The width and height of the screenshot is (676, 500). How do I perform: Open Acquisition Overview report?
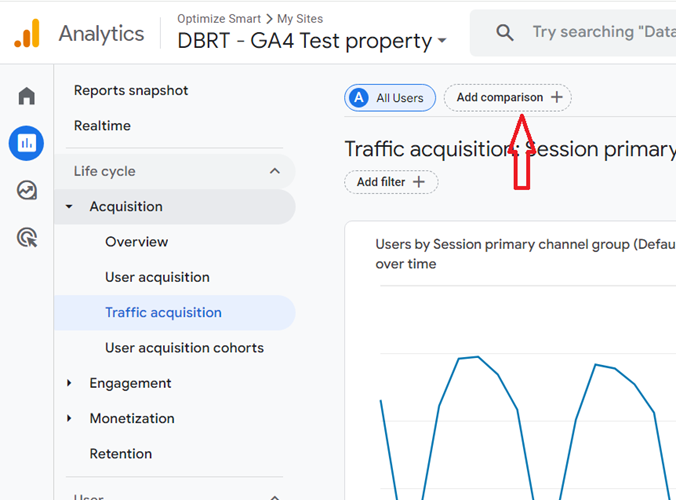tap(137, 242)
